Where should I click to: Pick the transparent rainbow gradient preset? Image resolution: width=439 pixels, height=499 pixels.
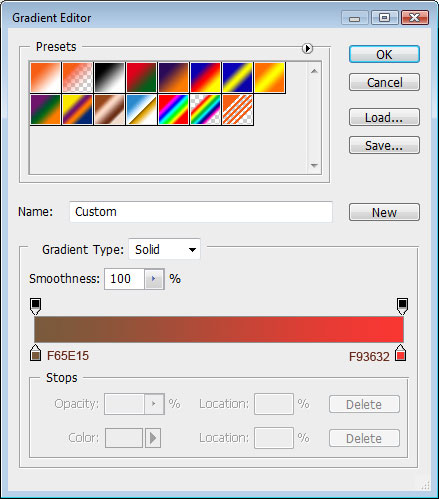point(205,109)
